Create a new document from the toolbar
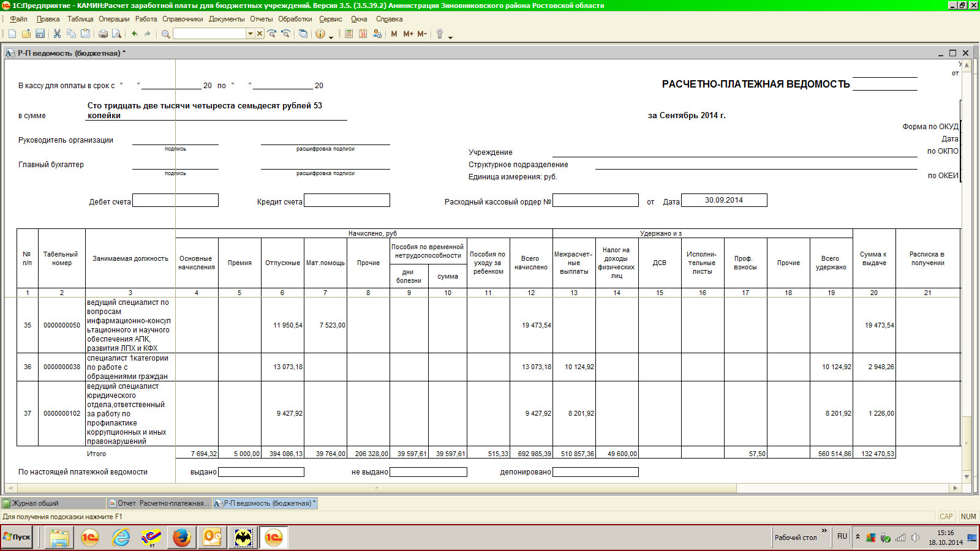This screenshot has height=551, width=980. click(x=12, y=34)
